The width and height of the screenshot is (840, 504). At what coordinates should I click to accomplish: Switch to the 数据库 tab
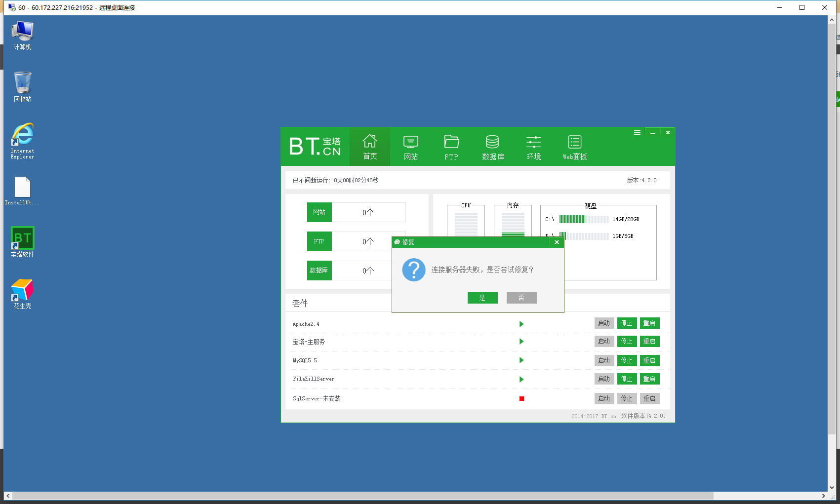pyautogui.click(x=493, y=147)
